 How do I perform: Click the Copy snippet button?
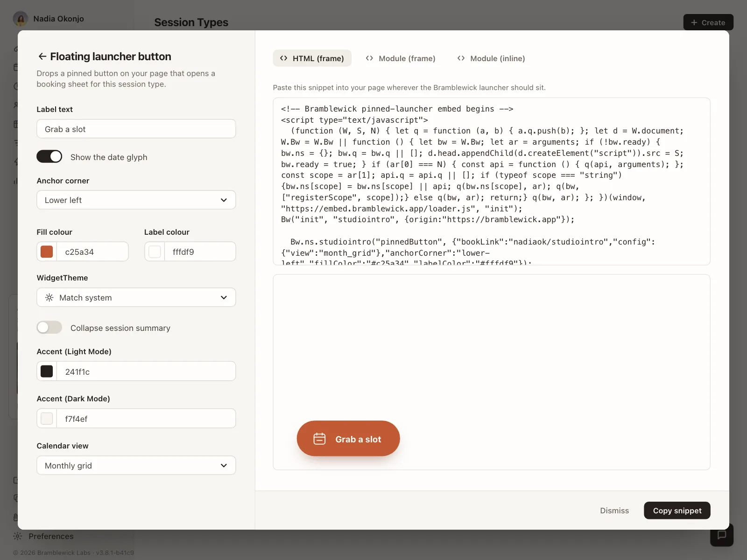click(677, 511)
